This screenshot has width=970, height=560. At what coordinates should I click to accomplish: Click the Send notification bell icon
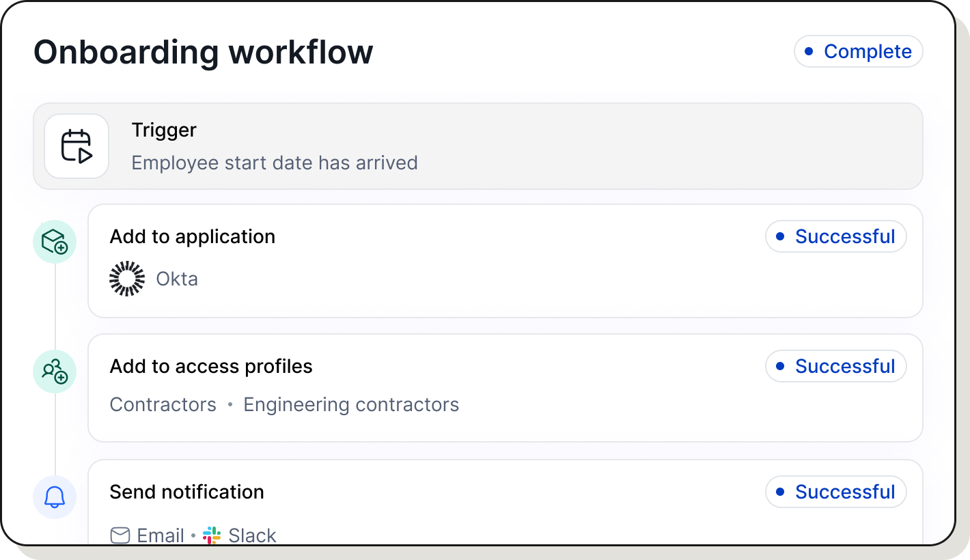pos(54,497)
